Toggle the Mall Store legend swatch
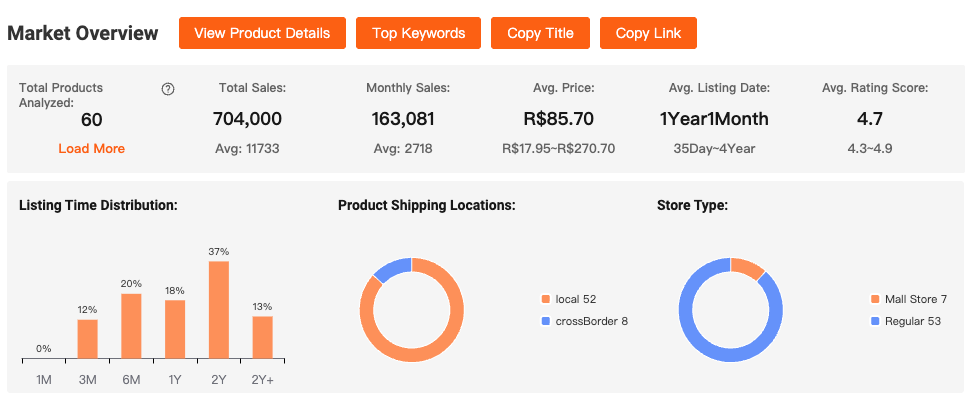Viewport: 970px width, 401px height. pos(876,299)
